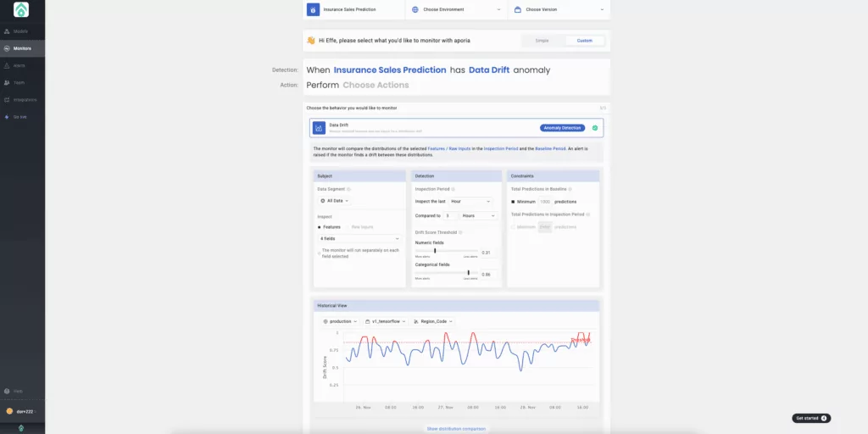Click Choose Actions in the action sentence
Image resolution: width=868 pixels, height=434 pixels.
click(x=376, y=86)
